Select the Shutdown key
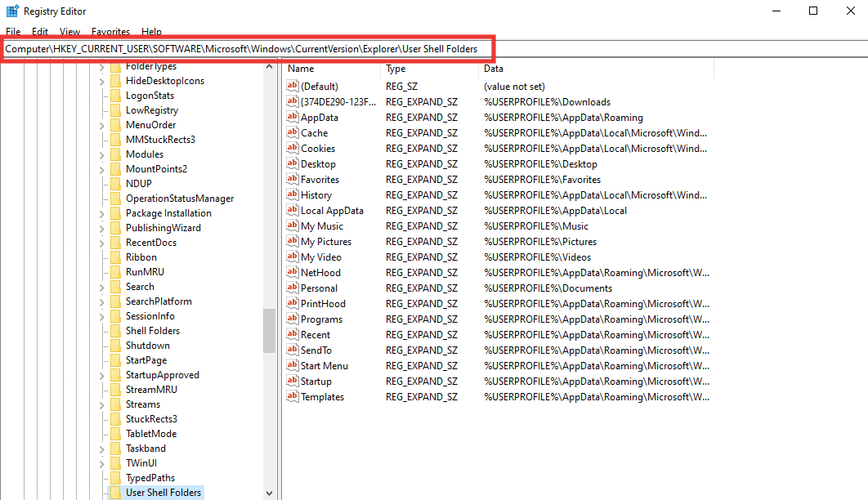Viewport: 868px width, 500px height. coord(147,346)
